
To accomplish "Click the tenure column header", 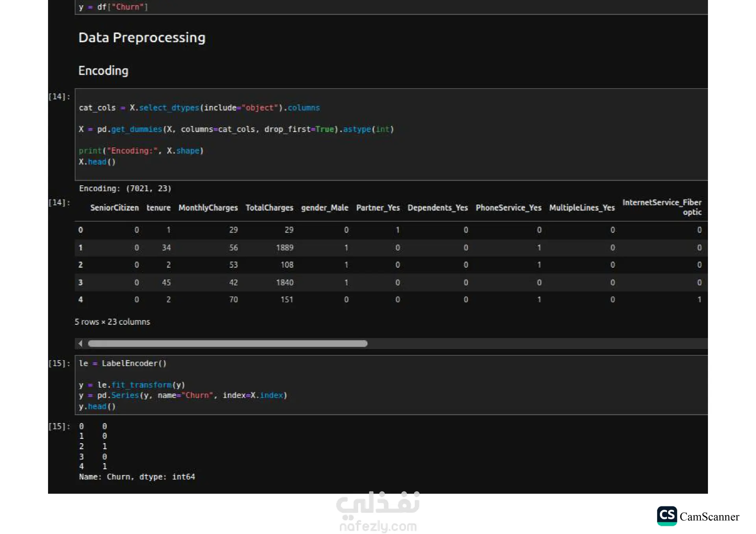I will [158, 208].
